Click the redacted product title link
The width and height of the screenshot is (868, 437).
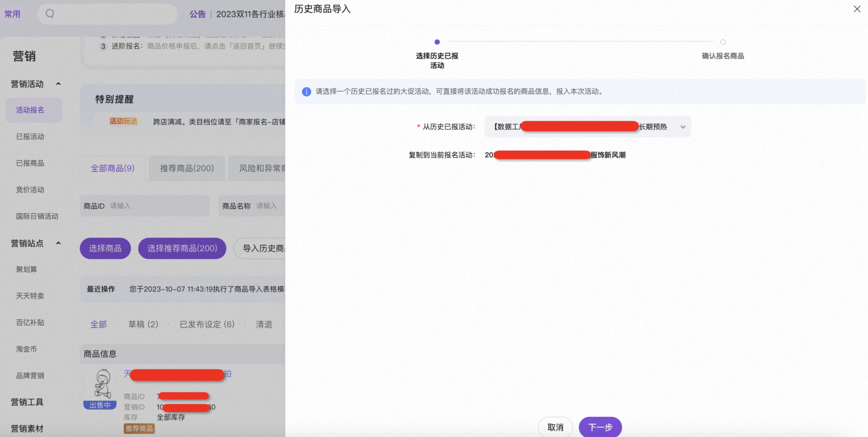pyautogui.click(x=178, y=374)
